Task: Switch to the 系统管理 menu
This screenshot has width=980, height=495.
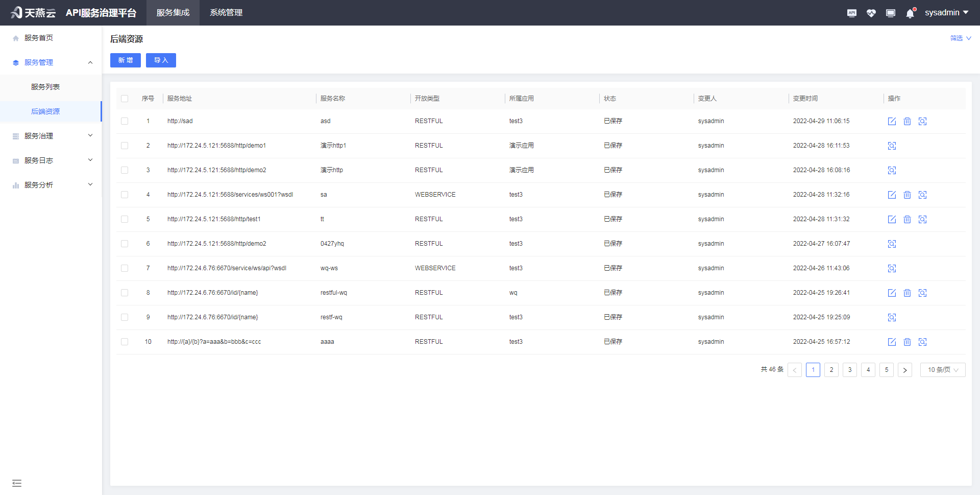Action: click(226, 12)
